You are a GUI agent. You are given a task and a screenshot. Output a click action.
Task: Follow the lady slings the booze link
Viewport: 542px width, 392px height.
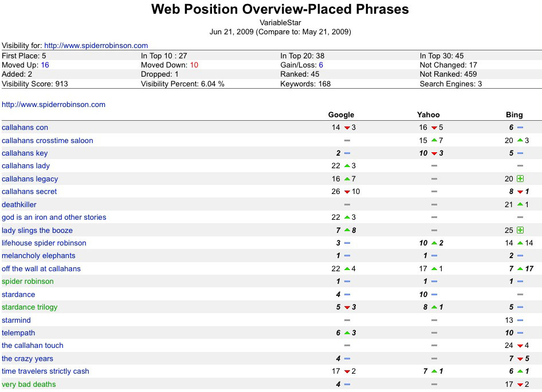coord(37,231)
